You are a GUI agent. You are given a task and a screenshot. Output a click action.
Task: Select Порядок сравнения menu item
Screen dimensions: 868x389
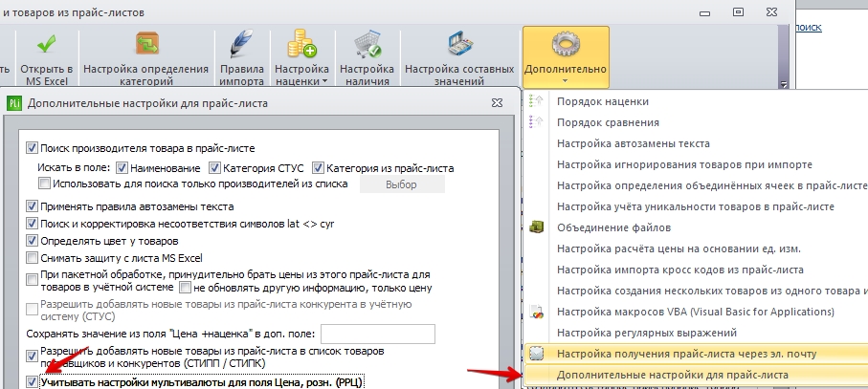coord(608,122)
